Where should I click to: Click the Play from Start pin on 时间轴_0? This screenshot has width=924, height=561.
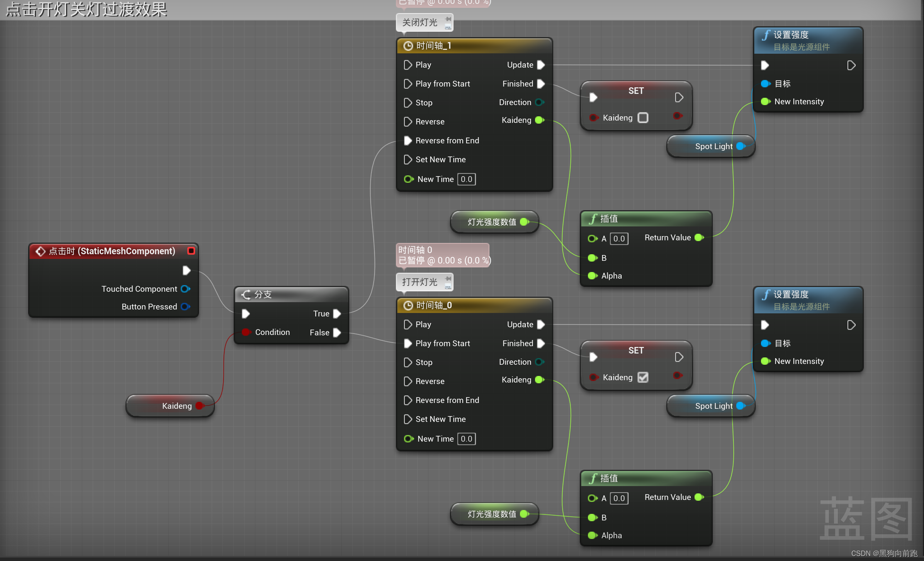408,343
